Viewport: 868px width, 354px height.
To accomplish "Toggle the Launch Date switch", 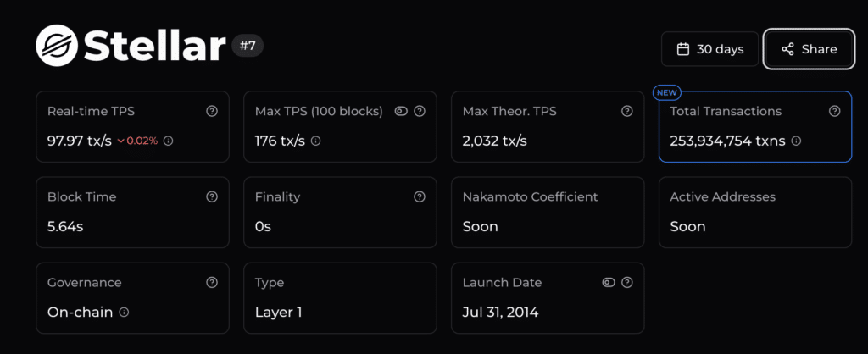I will click(609, 282).
